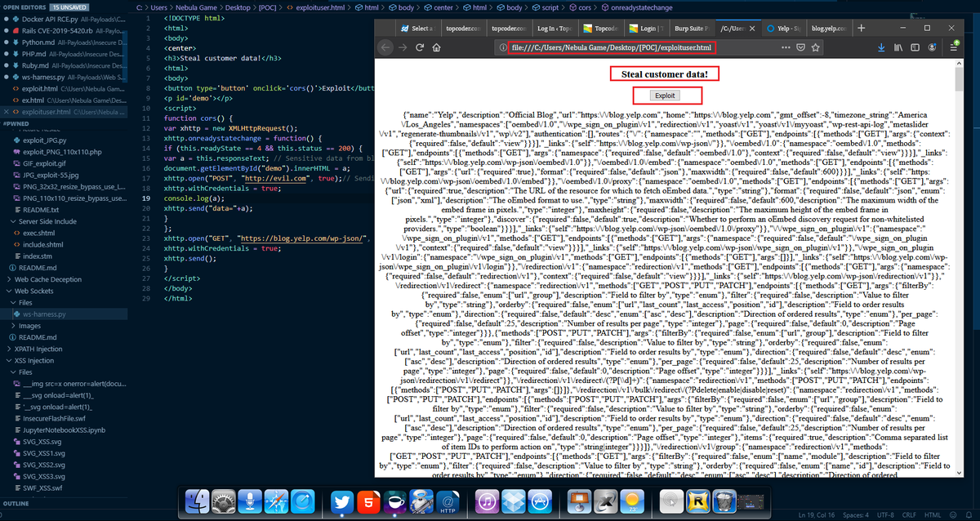Launch the HTTP client icon in the dock
Viewport: 980px width, 521px height.
click(x=448, y=502)
